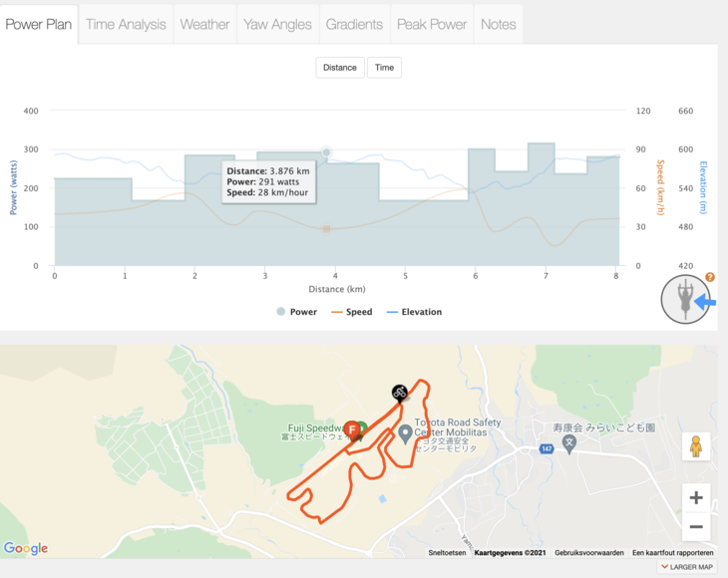Toggle the Speed series in legend
Image resolution: width=728 pixels, height=578 pixels.
pyautogui.click(x=352, y=312)
